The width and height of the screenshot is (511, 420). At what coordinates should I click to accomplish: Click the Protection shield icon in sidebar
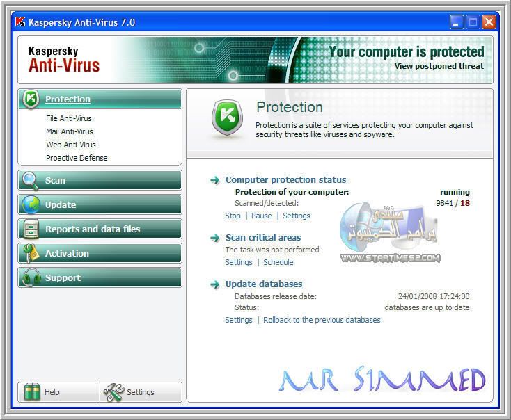click(31, 99)
